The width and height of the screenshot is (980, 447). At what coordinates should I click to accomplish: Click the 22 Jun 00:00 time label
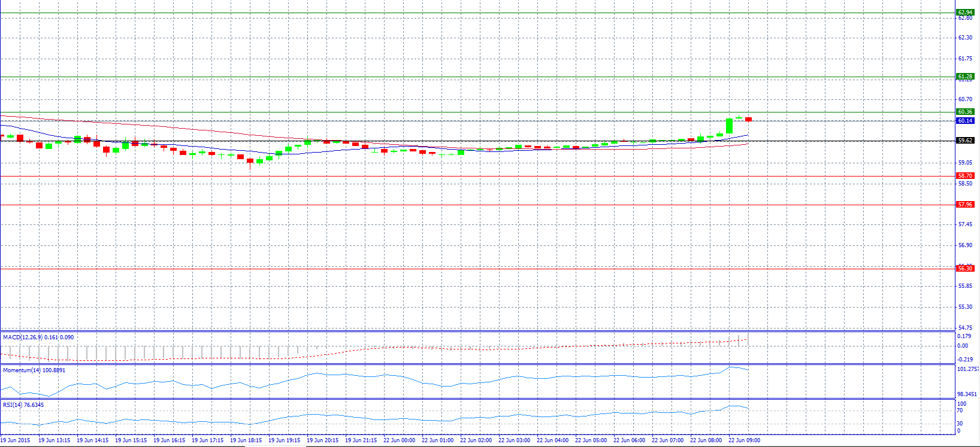399,440
